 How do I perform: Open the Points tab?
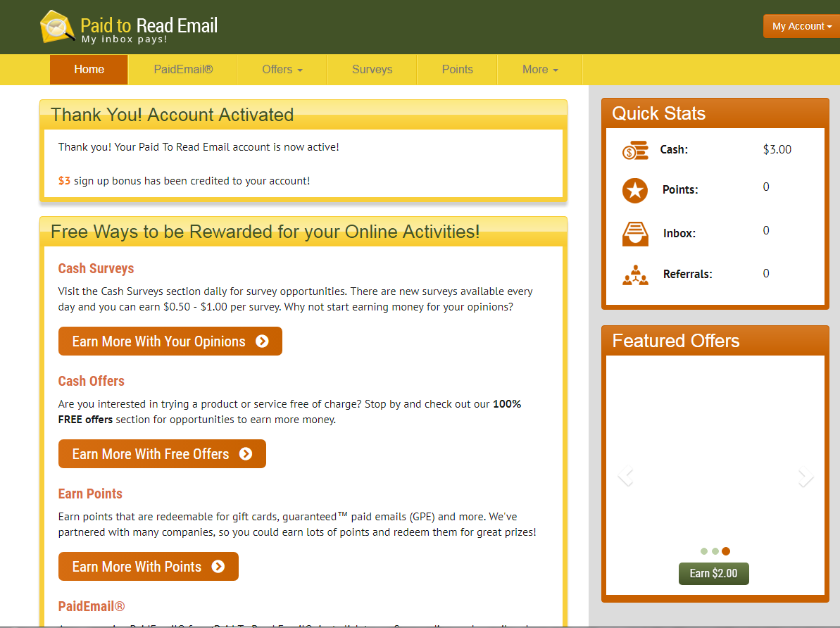click(x=457, y=70)
